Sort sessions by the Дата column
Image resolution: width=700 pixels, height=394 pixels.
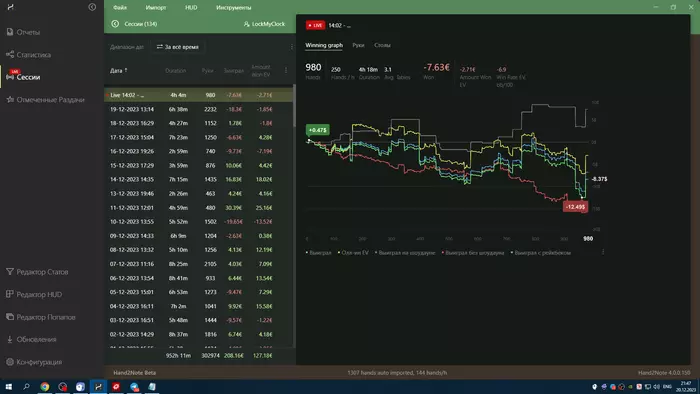[119, 71]
